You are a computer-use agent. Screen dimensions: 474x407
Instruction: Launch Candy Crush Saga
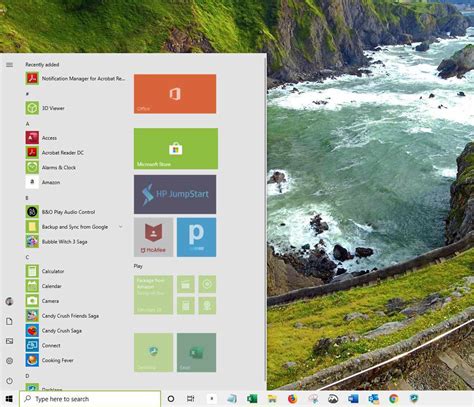point(54,331)
